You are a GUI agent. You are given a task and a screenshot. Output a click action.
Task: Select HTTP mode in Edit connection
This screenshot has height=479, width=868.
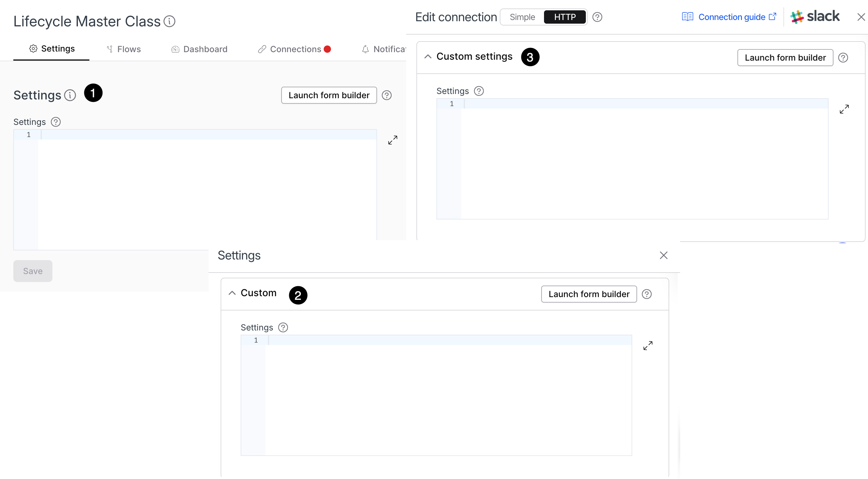click(x=565, y=17)
